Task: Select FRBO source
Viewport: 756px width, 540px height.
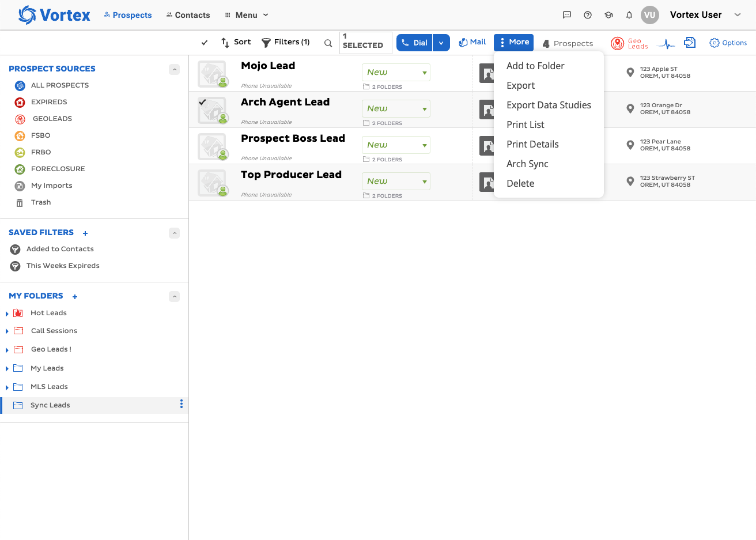Action: (x=33, y=152)
